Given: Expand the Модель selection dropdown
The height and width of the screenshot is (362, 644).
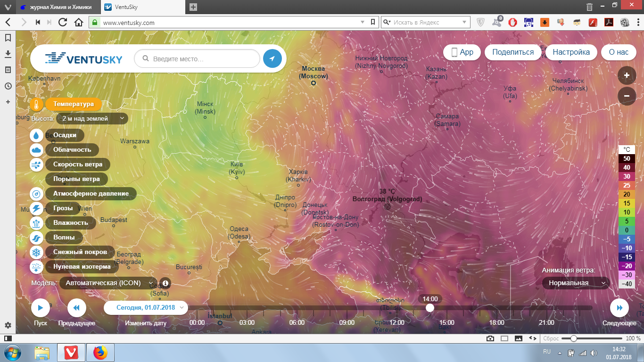Looking at the screenshot, I should (x=108, y=283).
